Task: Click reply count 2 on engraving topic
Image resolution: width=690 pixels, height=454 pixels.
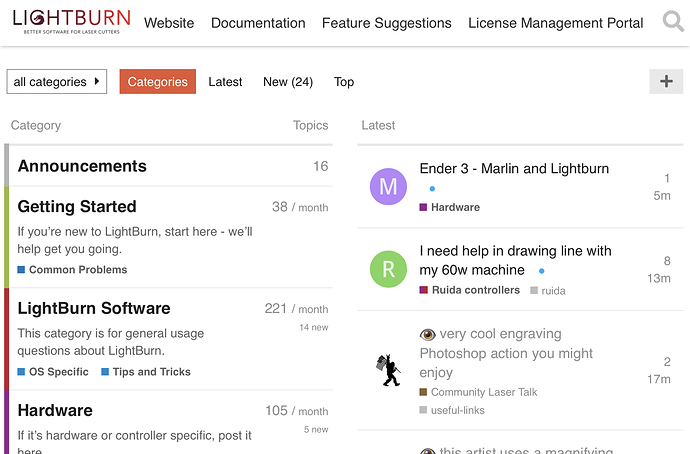Action: coord(667,362)
